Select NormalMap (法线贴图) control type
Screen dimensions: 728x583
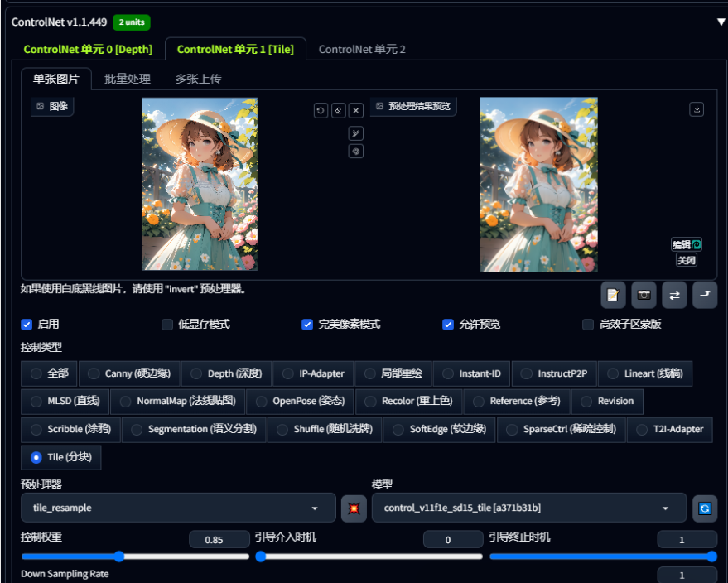click(x=178, y=402)
